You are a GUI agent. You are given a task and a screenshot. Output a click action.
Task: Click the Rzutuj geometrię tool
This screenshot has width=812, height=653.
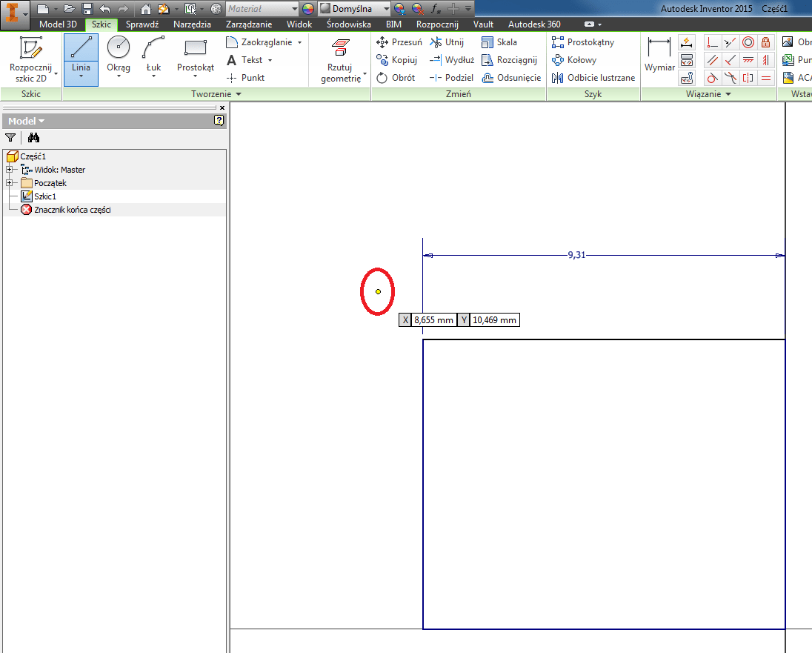coord(340,61)
